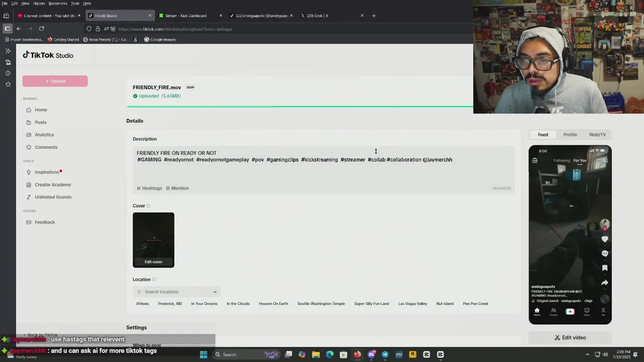This screenshot has width=644, height=362.
Task: Click the Hashtags button
Action: pyautogui.click(x=149, y=188)
